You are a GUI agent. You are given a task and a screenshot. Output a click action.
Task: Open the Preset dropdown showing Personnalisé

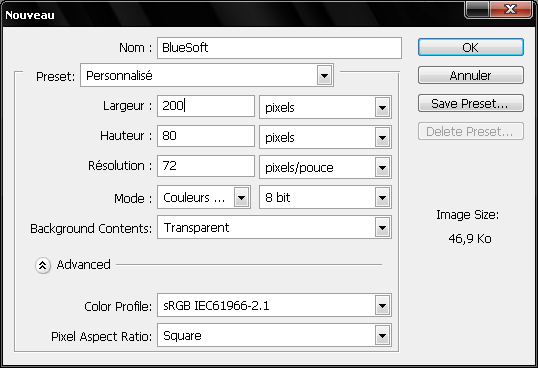(x=207, y=75)
